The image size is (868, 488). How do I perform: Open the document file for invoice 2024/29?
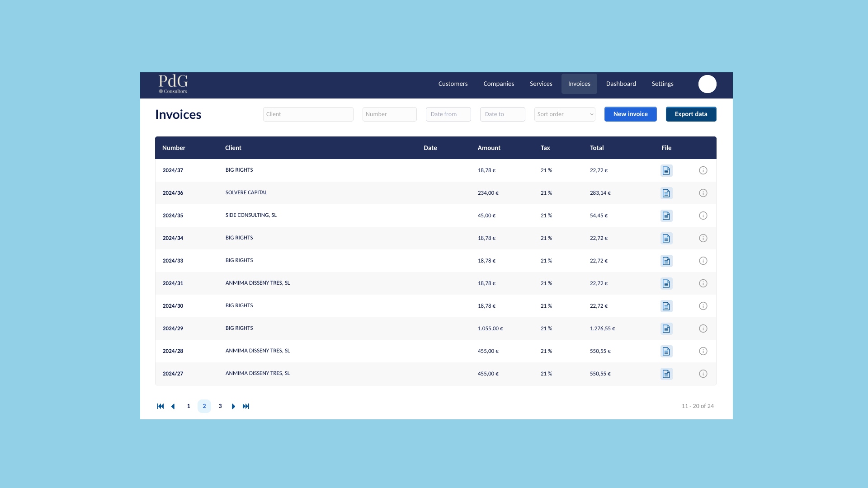click(666, 328)
